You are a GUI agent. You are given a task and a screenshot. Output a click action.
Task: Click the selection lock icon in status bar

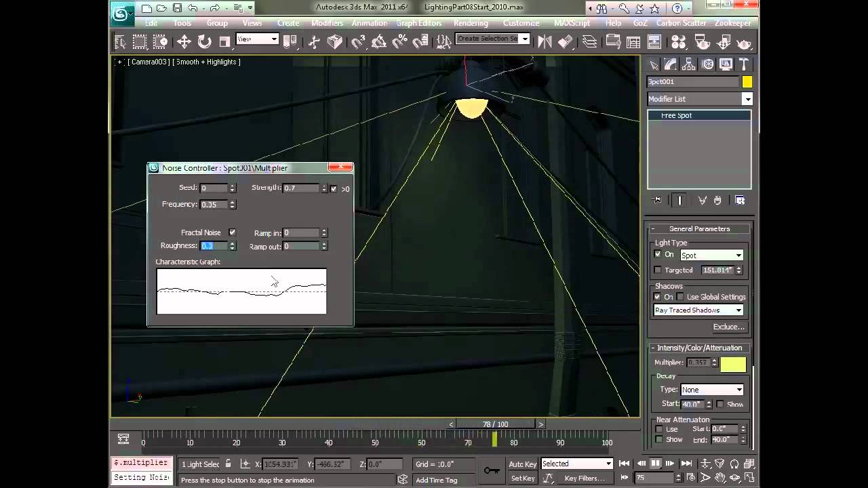228,464
